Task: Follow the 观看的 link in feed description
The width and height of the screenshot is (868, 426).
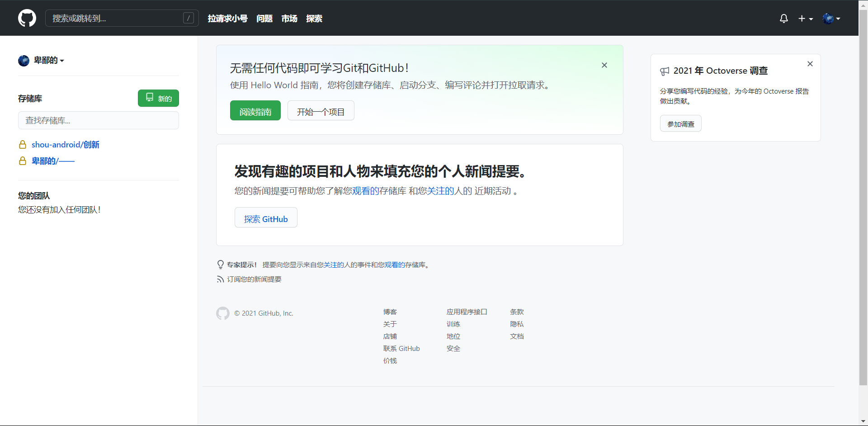Action: [x=366, y=191]
